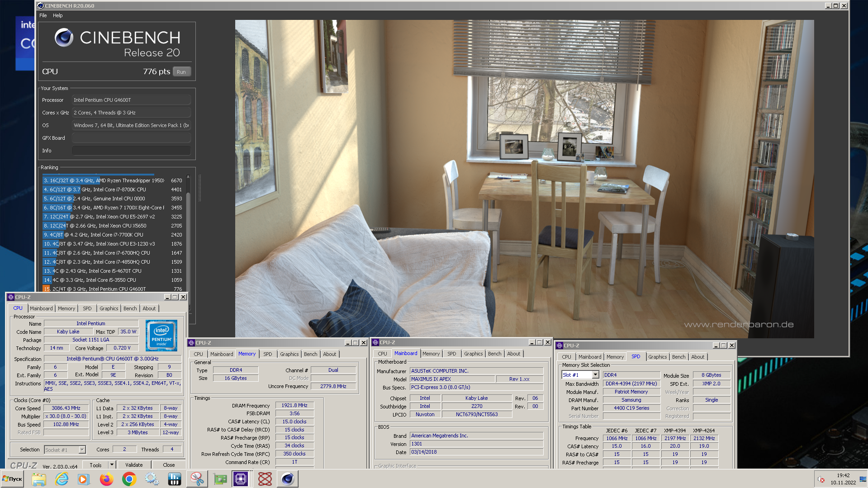Click the title bar icon of the CPU-Z CPU window

[11, 297]
